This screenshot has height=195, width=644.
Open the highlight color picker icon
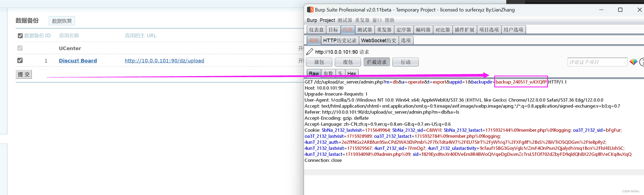633,62
